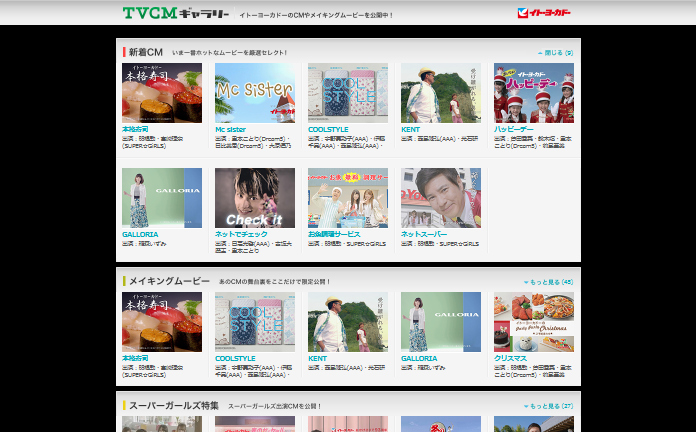This screenshot has width=696, height=432.
Task: Open the Mc Sister video thumbnail
Action: coord(255,93)
